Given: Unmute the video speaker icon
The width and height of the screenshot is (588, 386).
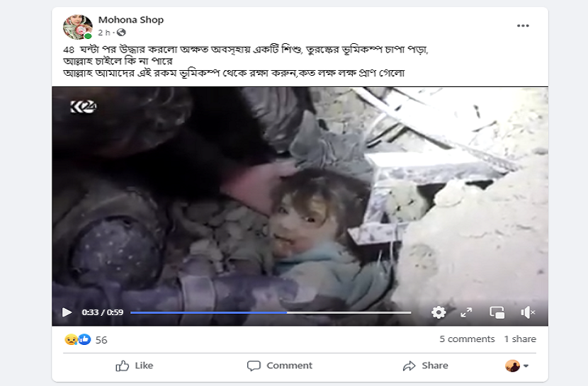Looking at the screenshot, I should click(528, 312).
